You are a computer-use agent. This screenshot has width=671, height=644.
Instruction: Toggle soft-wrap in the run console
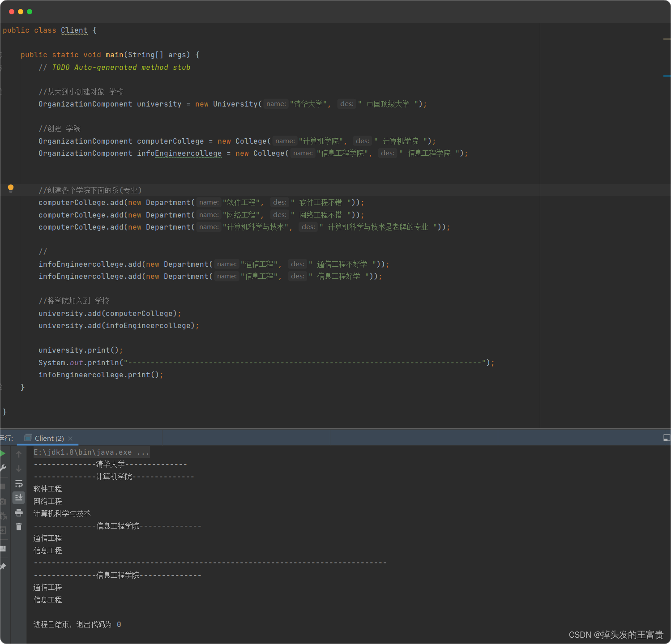click(19, 483)
